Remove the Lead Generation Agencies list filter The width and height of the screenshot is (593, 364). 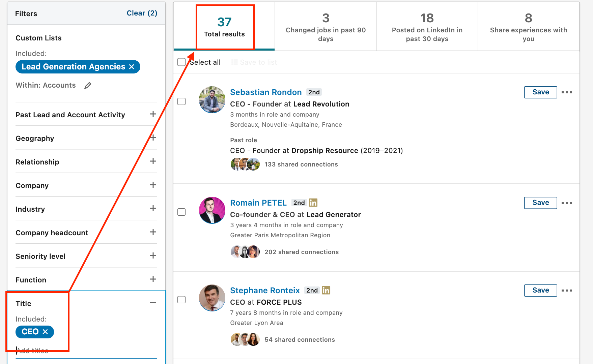(x=132, y=67)
